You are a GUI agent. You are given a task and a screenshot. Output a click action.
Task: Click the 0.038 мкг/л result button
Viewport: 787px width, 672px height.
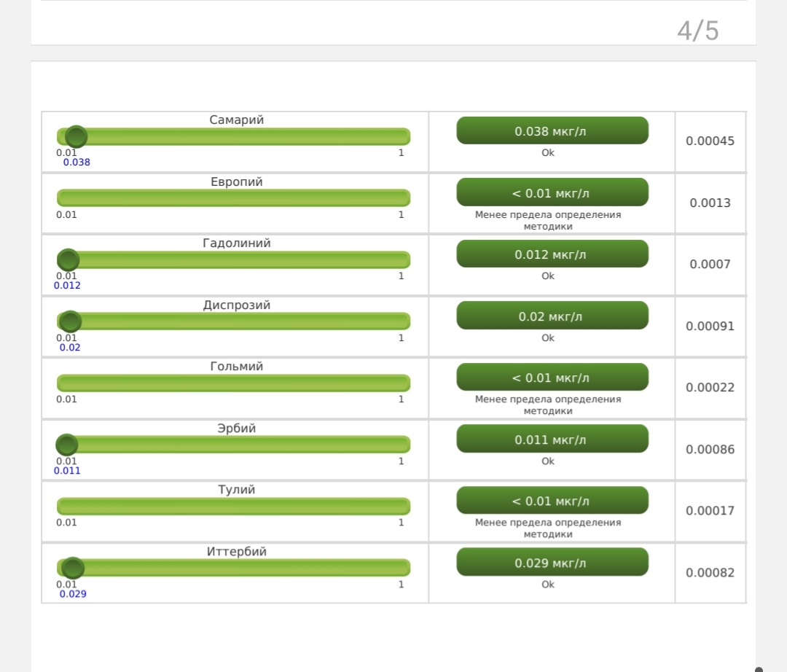[552, 131]
